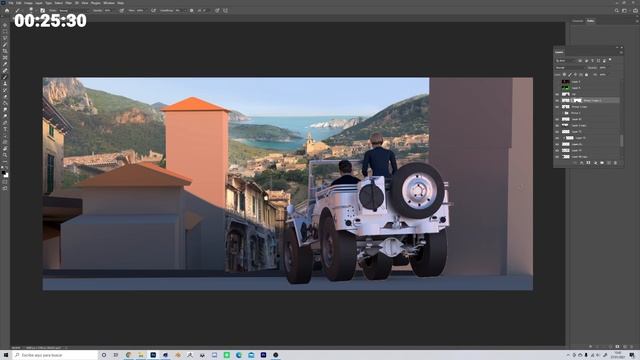Go to Photoshop Home screen
Screen dimensions: 640x360
(x=7, y=11)
